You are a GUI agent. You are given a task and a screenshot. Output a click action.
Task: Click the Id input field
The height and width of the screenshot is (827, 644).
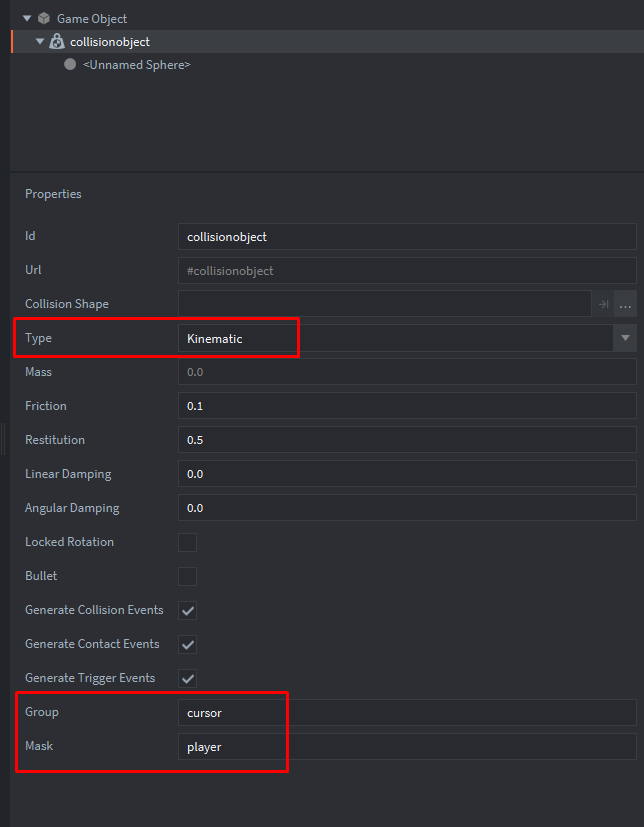(406, 236)
